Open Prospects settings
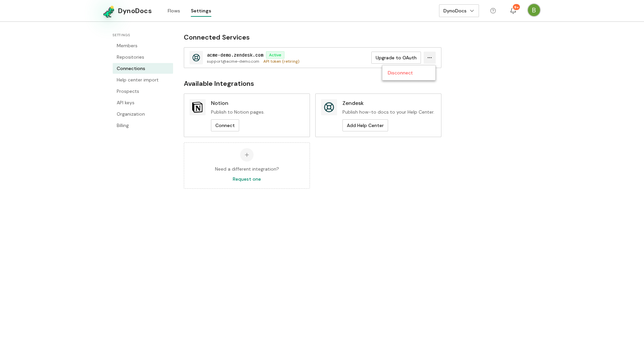 [143, 91]
